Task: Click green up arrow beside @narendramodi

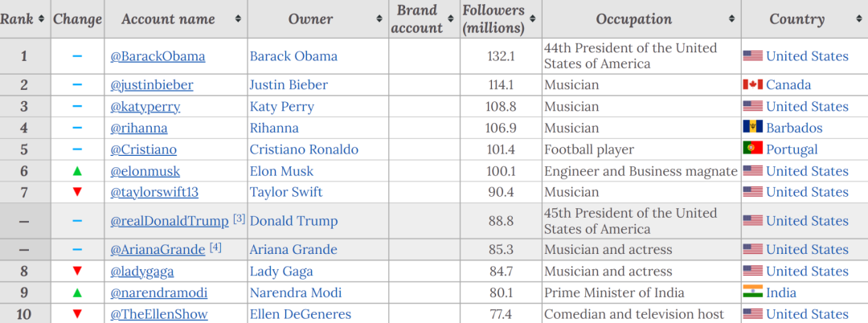Action: point(77,292)
